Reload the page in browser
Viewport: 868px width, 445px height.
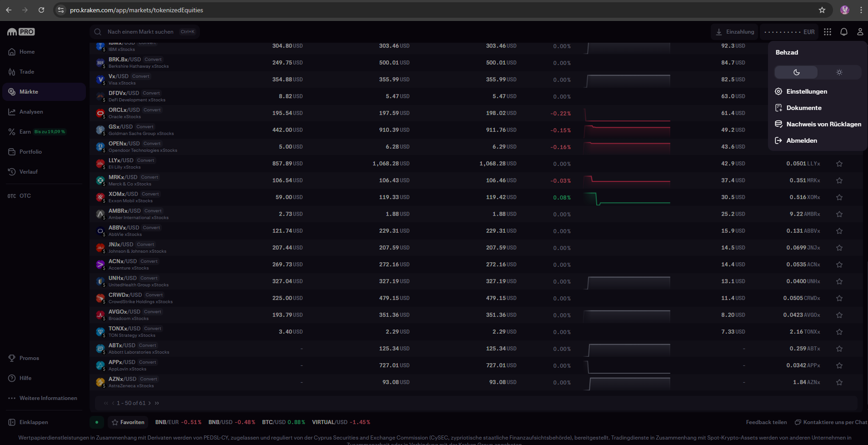pos(41,10)
